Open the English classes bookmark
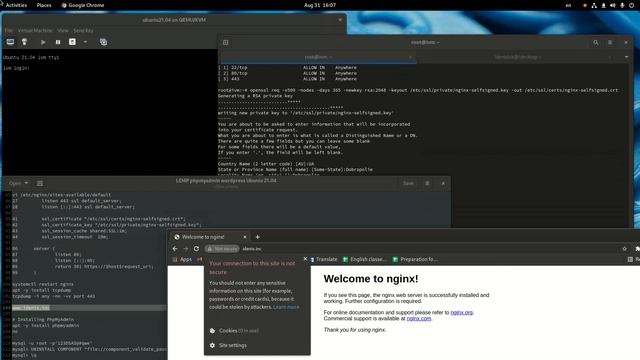This screenshot has height=360, width=640. 364,259
